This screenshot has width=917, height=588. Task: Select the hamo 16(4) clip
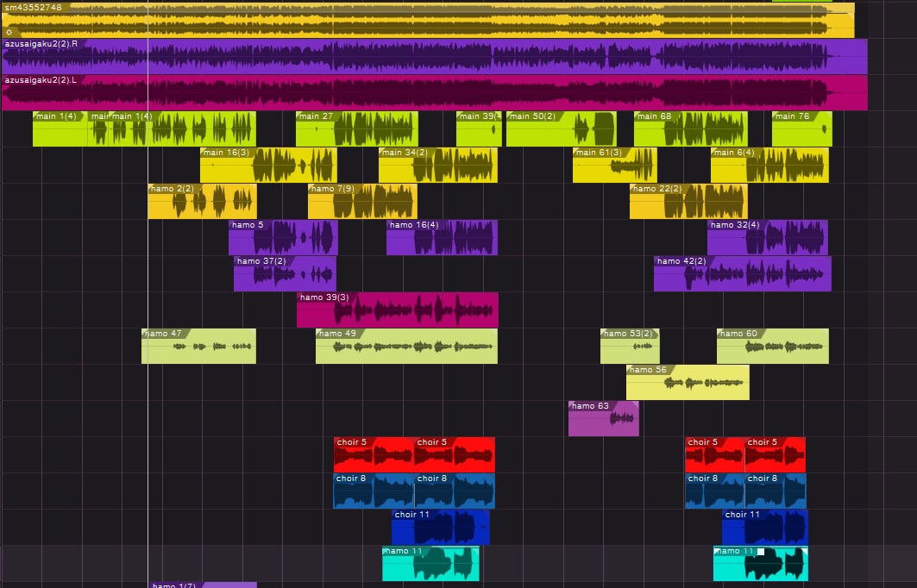click(x=443, y=237)
